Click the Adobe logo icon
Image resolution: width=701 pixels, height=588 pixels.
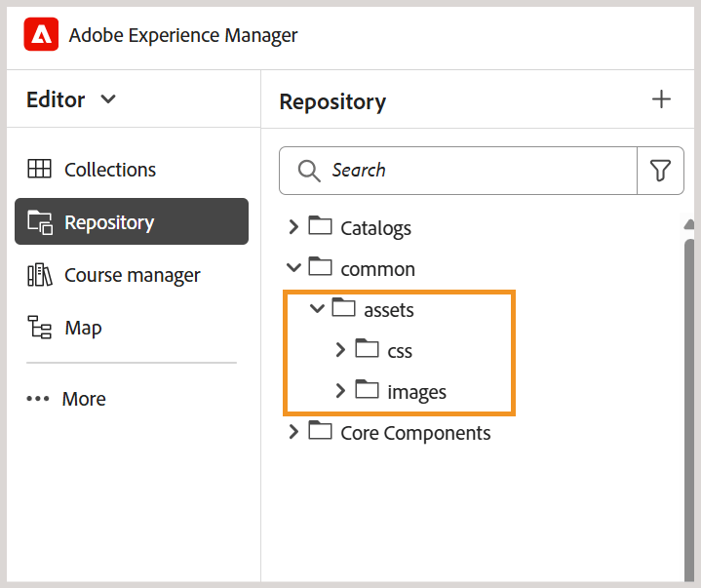pyautogui.click(x=41, y=36)
